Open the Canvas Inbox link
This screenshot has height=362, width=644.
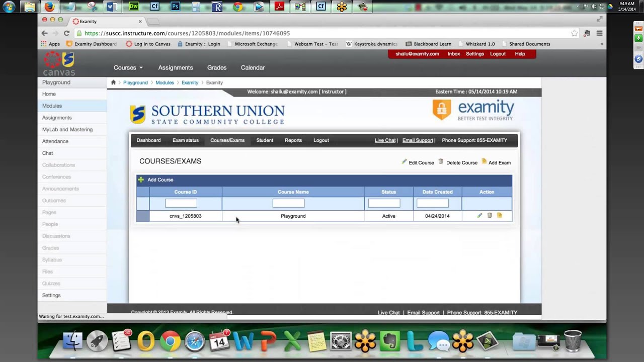click(x=454, y=54)
